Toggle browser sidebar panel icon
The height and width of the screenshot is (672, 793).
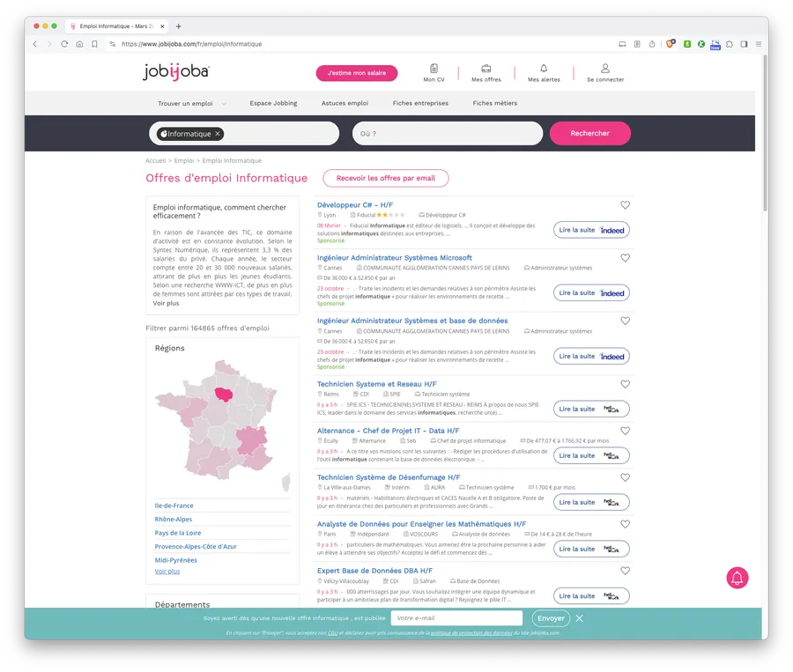(x=744, y=44)
